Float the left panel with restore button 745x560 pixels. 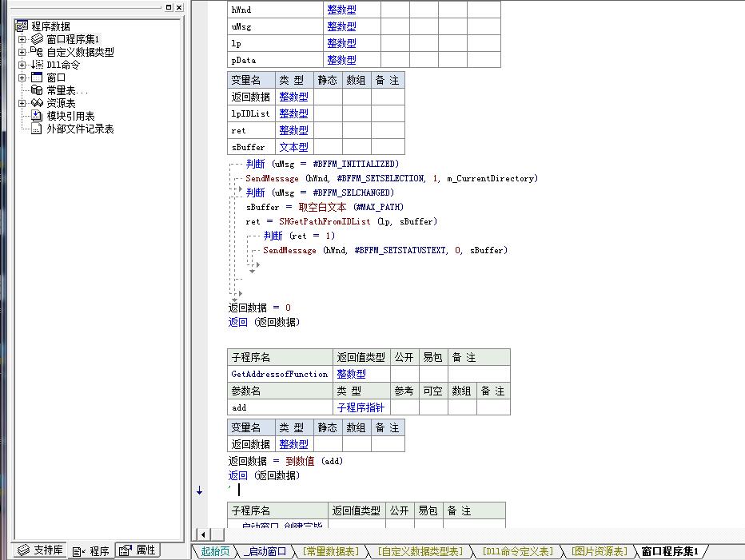[169, 8]
